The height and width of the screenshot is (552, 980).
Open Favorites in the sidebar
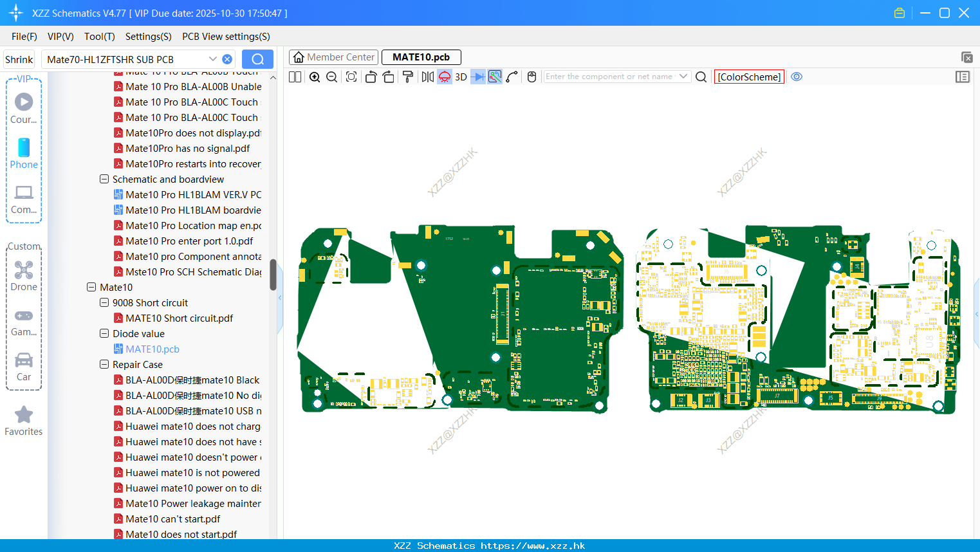click(x=24, y=421)
